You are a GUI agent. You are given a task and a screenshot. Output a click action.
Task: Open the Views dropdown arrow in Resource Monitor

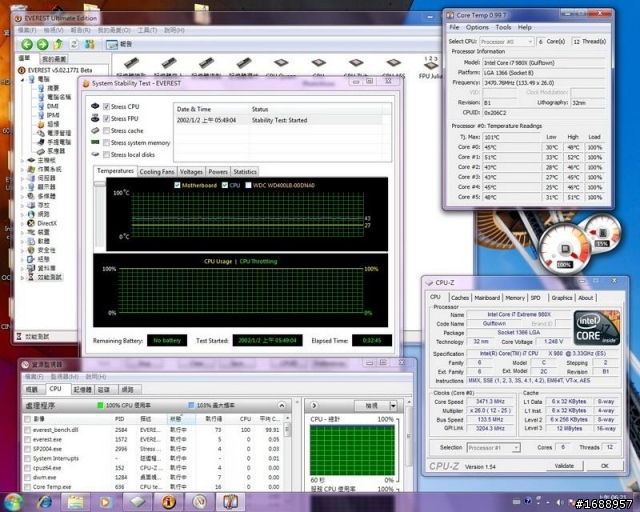coord(393,405)
